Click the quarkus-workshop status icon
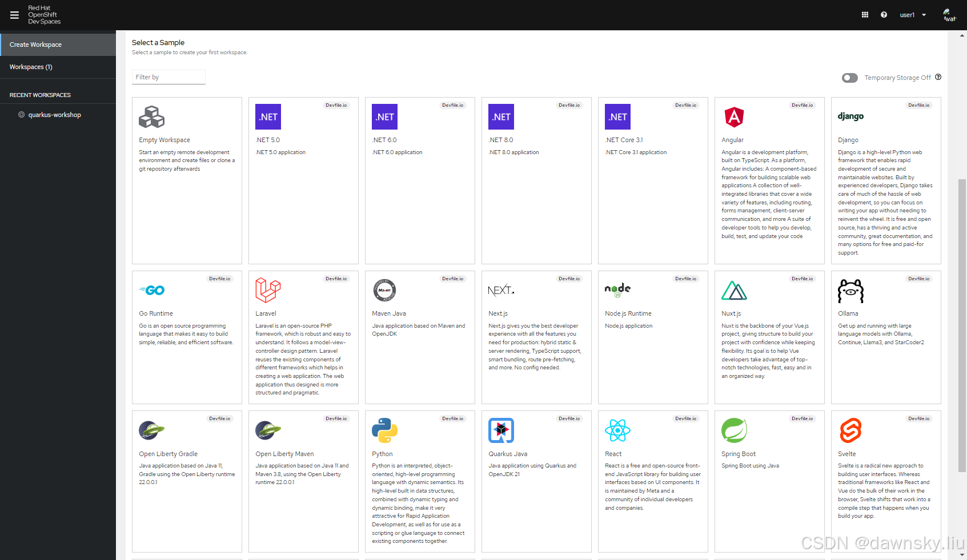This screenshot has height=560, width=967. pos(21,115)
